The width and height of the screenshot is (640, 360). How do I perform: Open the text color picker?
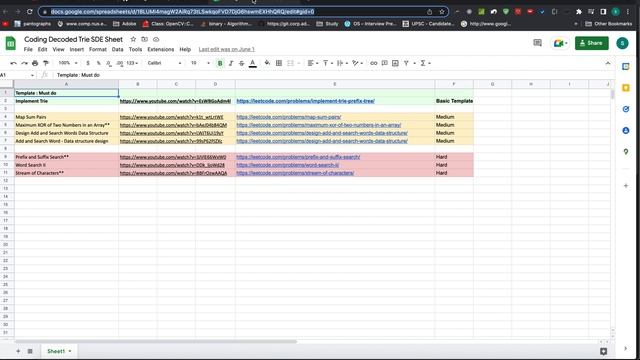(x=253, y=63)
